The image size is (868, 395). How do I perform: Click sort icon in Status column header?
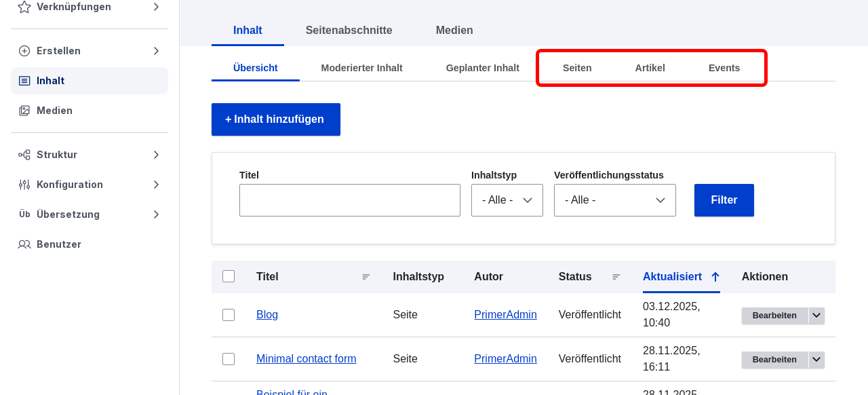coord(616,277)
